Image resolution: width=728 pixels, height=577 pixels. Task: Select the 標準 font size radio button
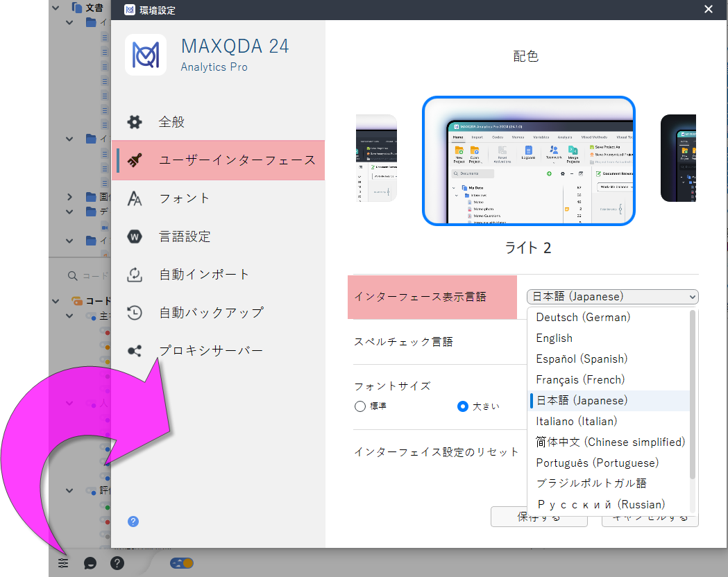(x=360, y=406)
